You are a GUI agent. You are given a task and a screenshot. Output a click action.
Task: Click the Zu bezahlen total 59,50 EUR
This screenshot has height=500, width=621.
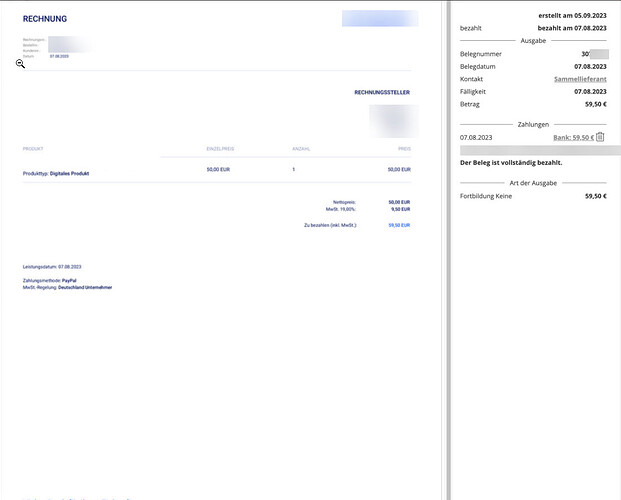tap(399, 225)
